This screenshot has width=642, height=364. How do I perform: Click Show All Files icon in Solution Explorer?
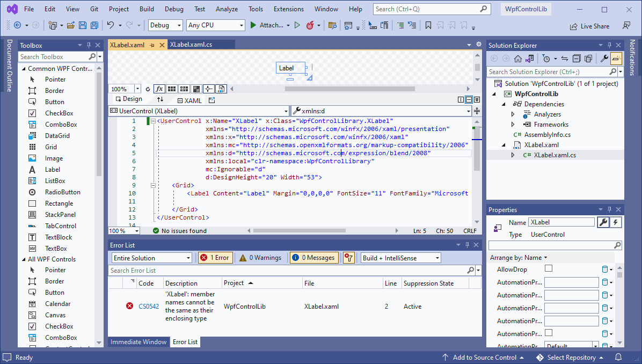point(588,59)
